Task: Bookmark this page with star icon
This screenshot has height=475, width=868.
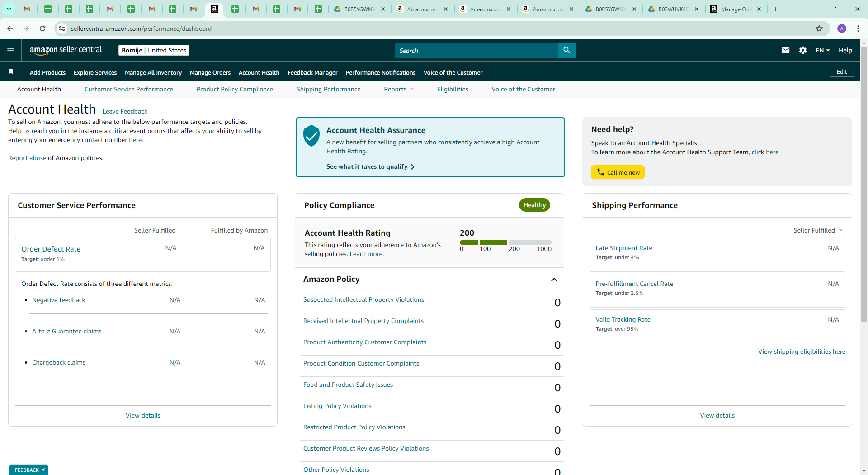Action: click(x=819, y=28)
